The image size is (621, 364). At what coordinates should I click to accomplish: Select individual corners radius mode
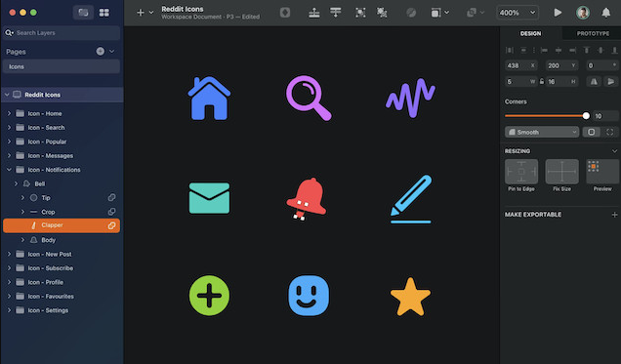tap(610, 132)
